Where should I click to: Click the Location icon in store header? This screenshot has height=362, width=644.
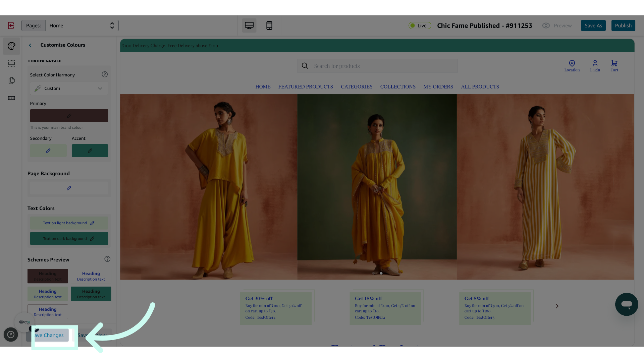572,66
